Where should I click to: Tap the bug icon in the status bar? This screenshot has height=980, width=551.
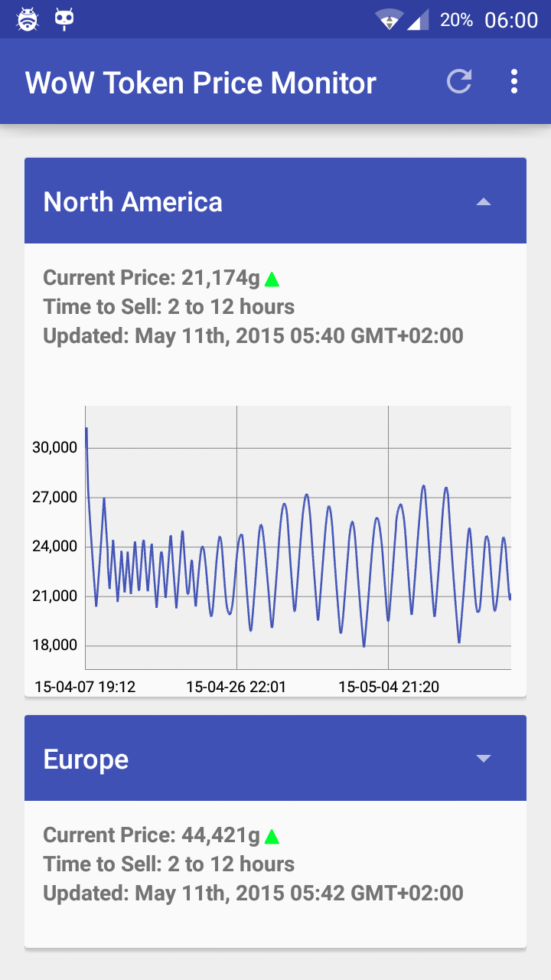28,20
